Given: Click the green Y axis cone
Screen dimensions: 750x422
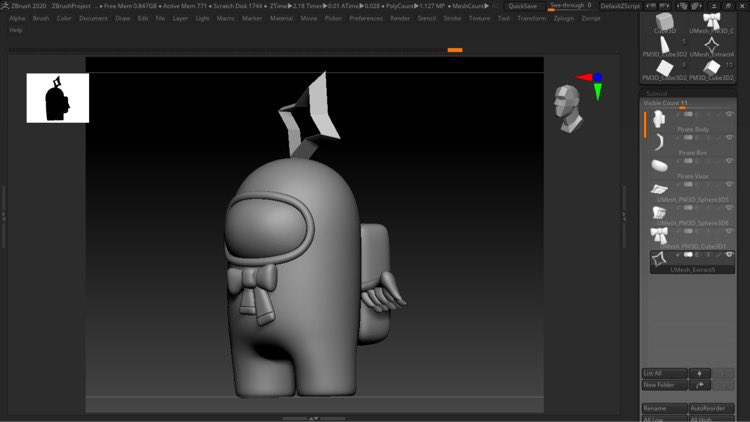Looking at the screenshot, I should point(598,92).
